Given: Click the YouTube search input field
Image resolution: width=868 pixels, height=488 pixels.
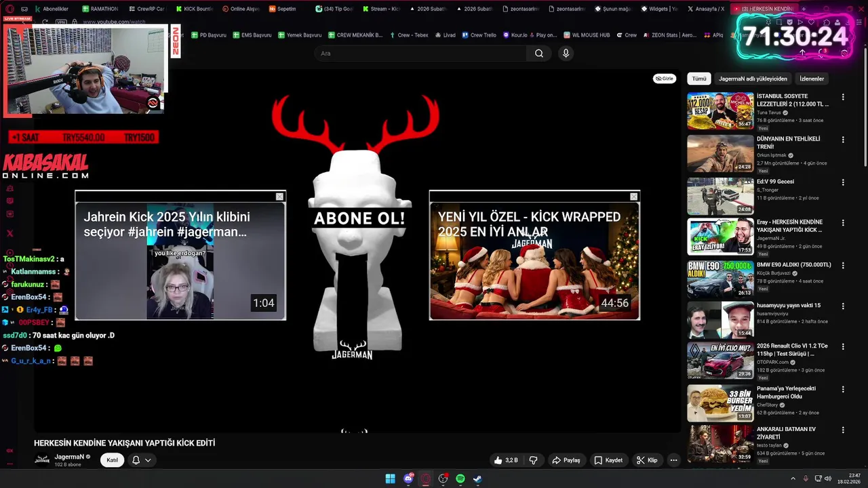Looking at the screenshot, I should click(420, 54).
